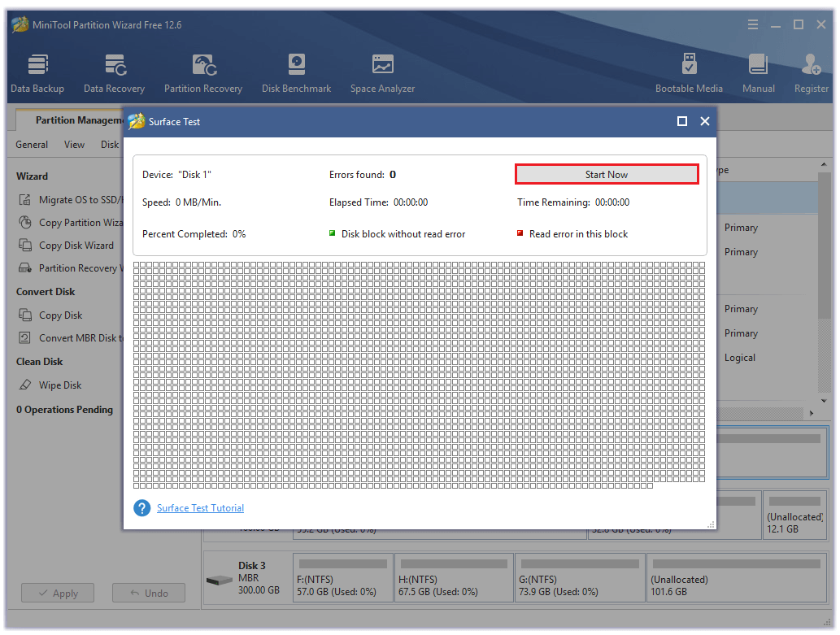Open the View menu
Viewport: 840px width, 635px height.
point(75,145)
